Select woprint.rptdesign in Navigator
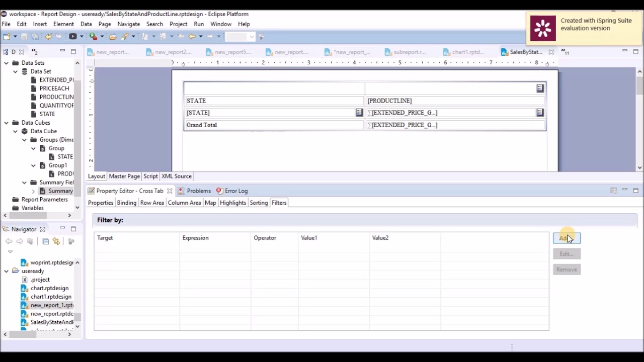644x362 pixels. coord(51,262)
